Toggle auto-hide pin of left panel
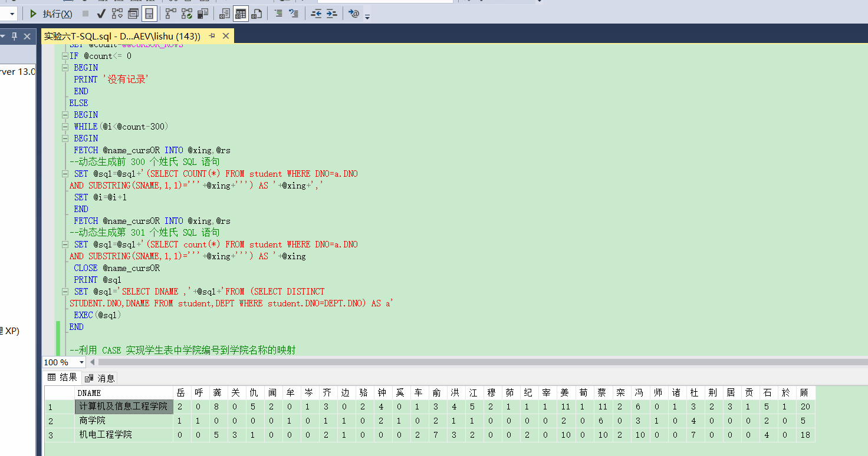Image resolution: width=868 pixels, height=456 pixels. pos(15,37)
